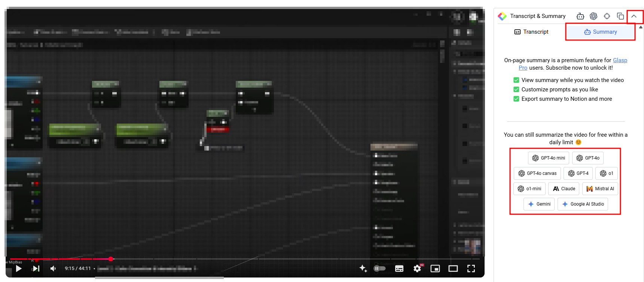The height and width of the screenshot is (282, 644).
Task: Click the sparkle Ask AI icon in player
Action: pyautogui.click(x=363, y=268)
